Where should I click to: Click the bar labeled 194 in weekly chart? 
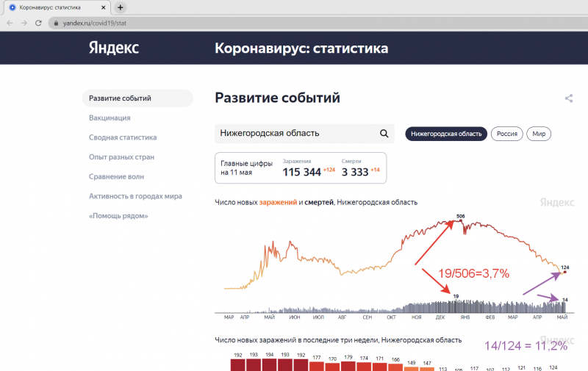pyautogui.click(x=269, y=365)
